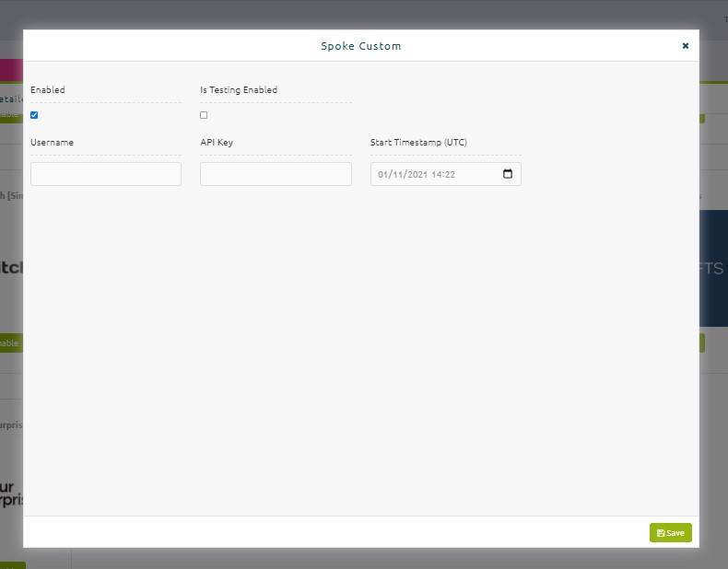Viewport: 728px width, 569px height.
Task: Click the Spoke Custom dialog title
Action: pyautogui.click(x=360, y=46)
